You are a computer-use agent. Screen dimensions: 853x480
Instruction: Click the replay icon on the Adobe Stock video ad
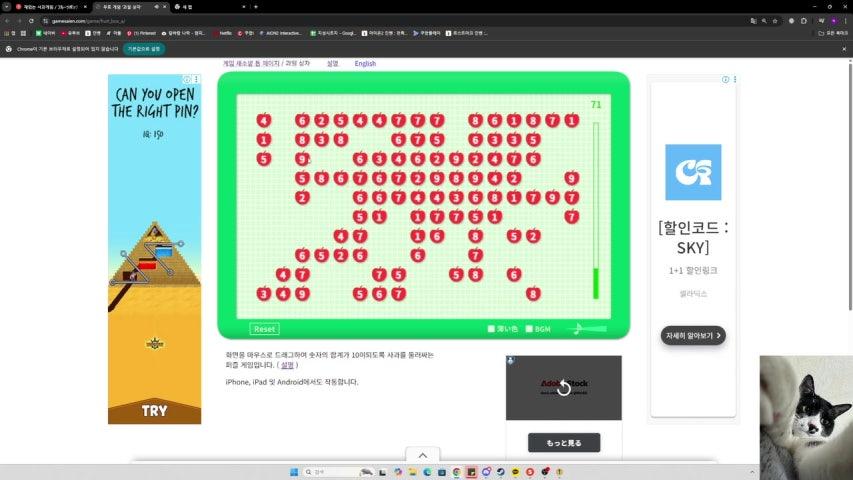coord(564,388)
